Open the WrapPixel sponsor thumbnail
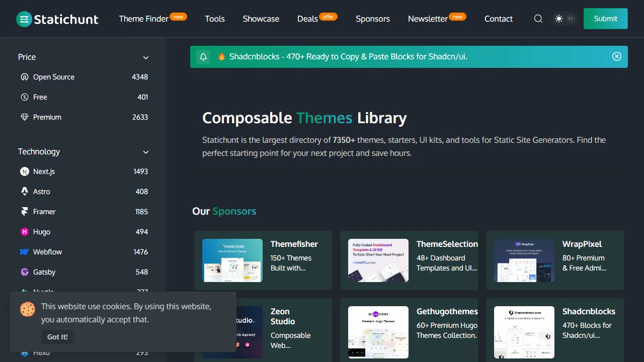644x362 pixels. [x=524, y=260]
